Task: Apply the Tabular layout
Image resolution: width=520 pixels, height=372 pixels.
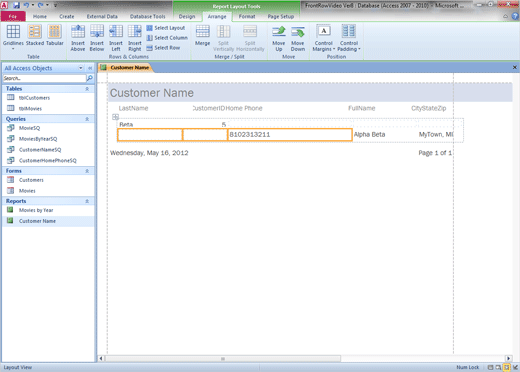Action: tap(55, 36)
